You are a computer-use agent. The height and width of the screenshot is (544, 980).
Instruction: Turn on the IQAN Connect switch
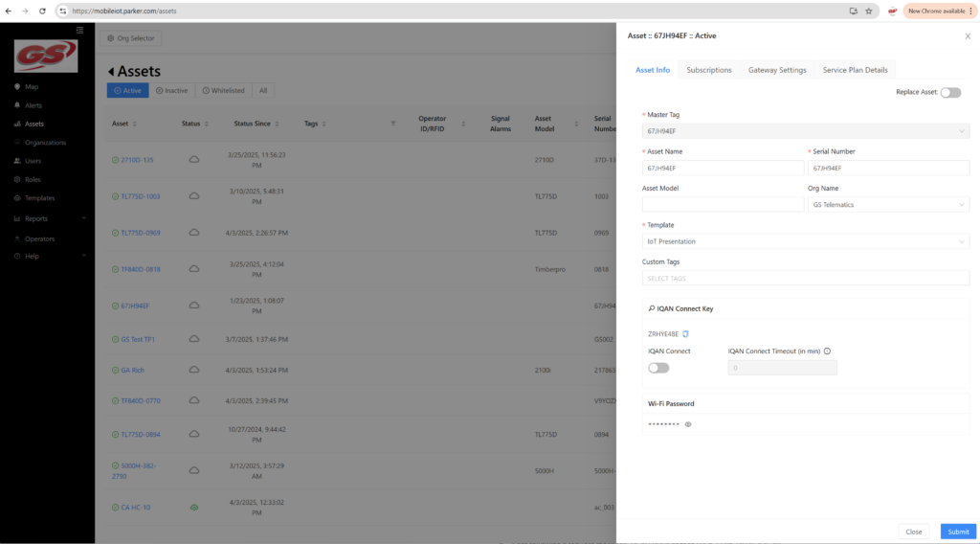tap(658, 368)
